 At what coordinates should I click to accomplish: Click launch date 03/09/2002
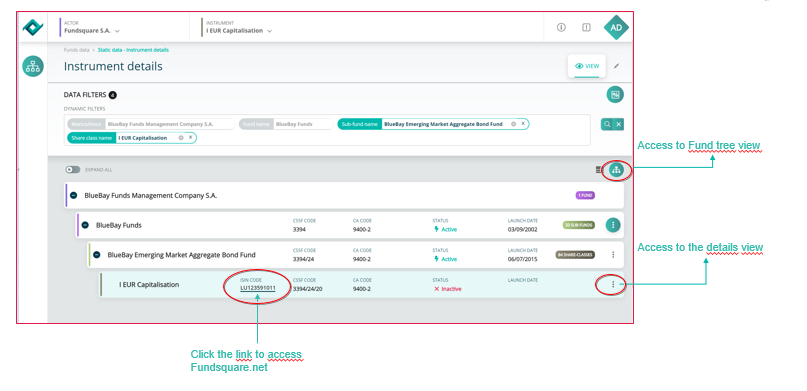(522, 229)
